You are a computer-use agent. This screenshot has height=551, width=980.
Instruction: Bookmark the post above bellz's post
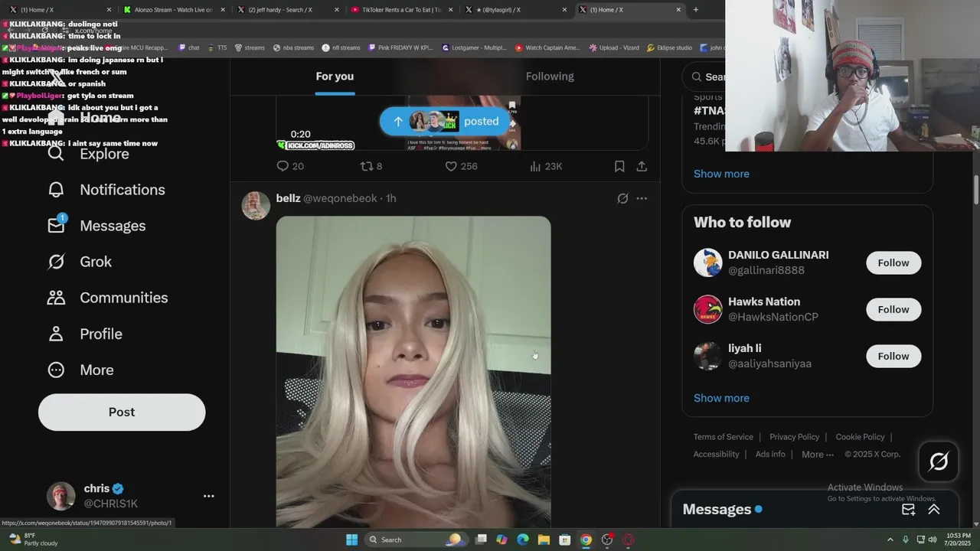coord(619,166)
